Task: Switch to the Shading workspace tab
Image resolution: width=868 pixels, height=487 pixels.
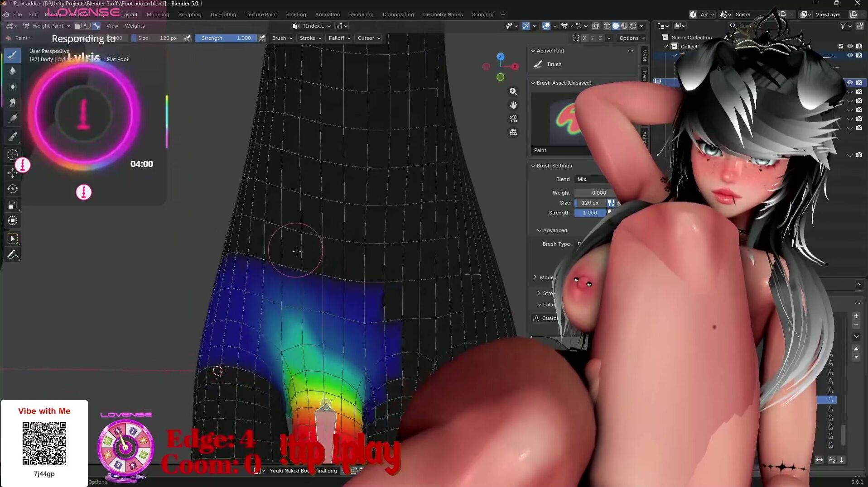Action: tap(296, 14)
